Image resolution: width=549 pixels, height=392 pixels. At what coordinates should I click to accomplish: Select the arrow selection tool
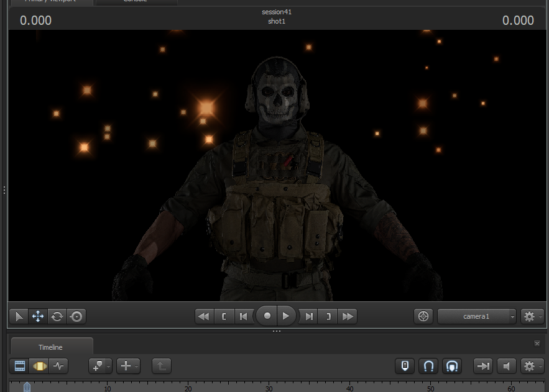[x=19, y=316]
